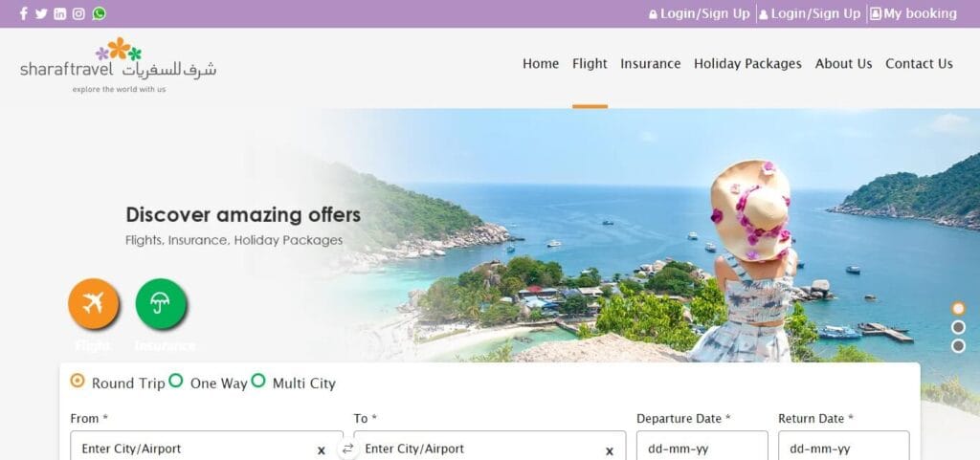The width and height of the screenshot is (980, 460).
Task: Open the WhatsApp chat icon
Action: [99, 13]
